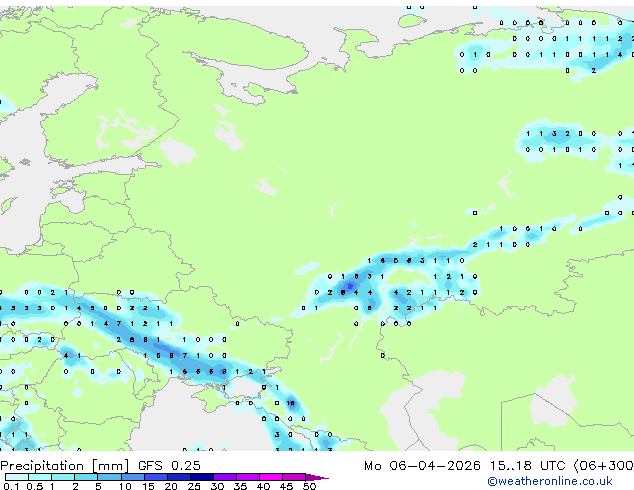Click the 45–50 mm legend color swatch
Image resolution: width=634 pixels, height=490 pixels.
[x=294, y=477]
